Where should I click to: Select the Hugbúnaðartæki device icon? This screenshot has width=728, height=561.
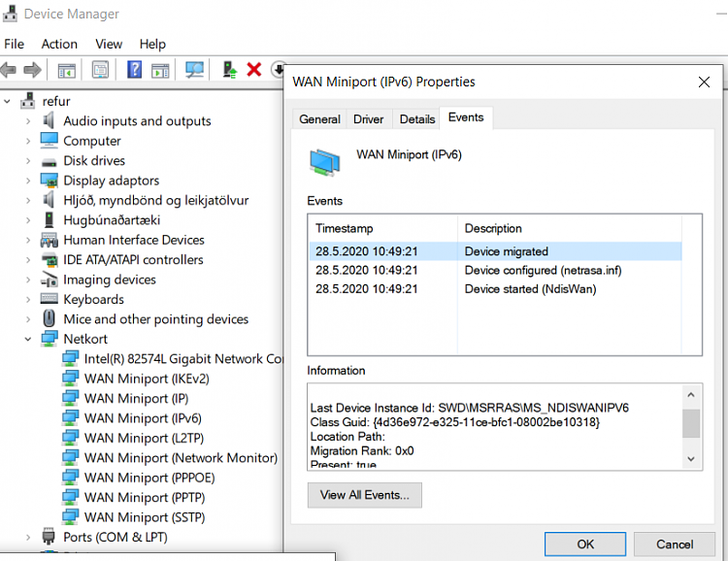point(49,219)
